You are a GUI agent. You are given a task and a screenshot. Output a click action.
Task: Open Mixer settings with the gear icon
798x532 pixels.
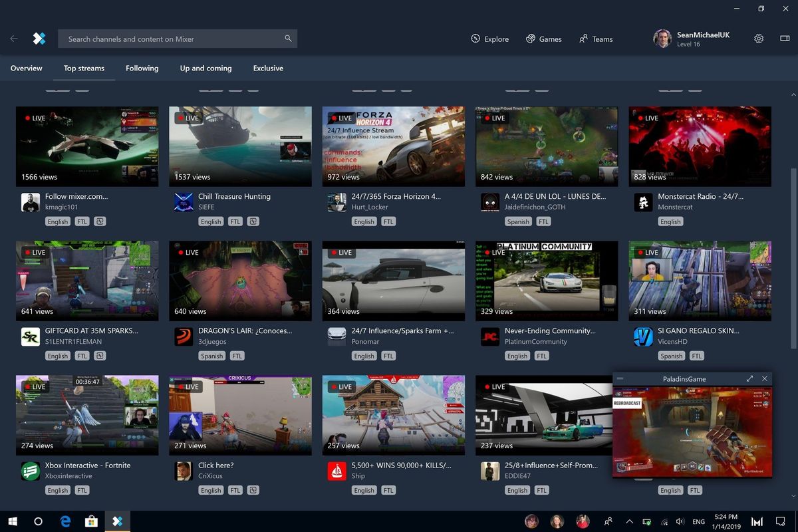pyautogui.click(x=759, y=39)
